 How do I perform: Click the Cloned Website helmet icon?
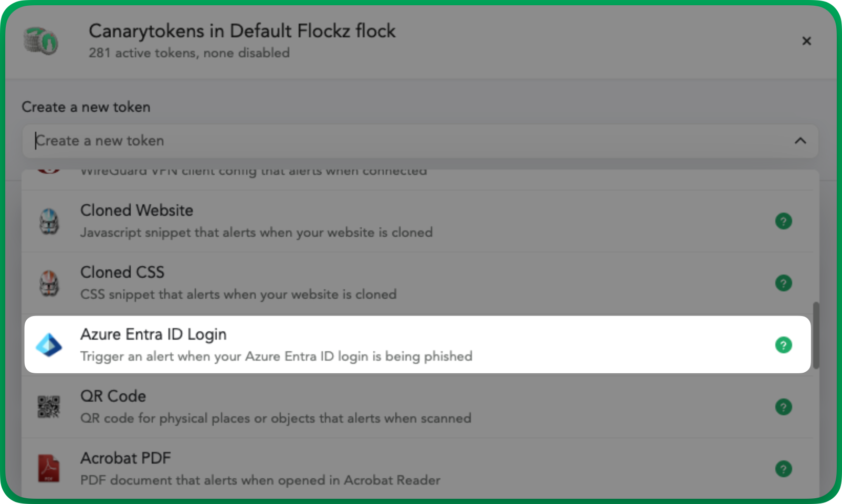pyautogui.click(x=49, y=221)
